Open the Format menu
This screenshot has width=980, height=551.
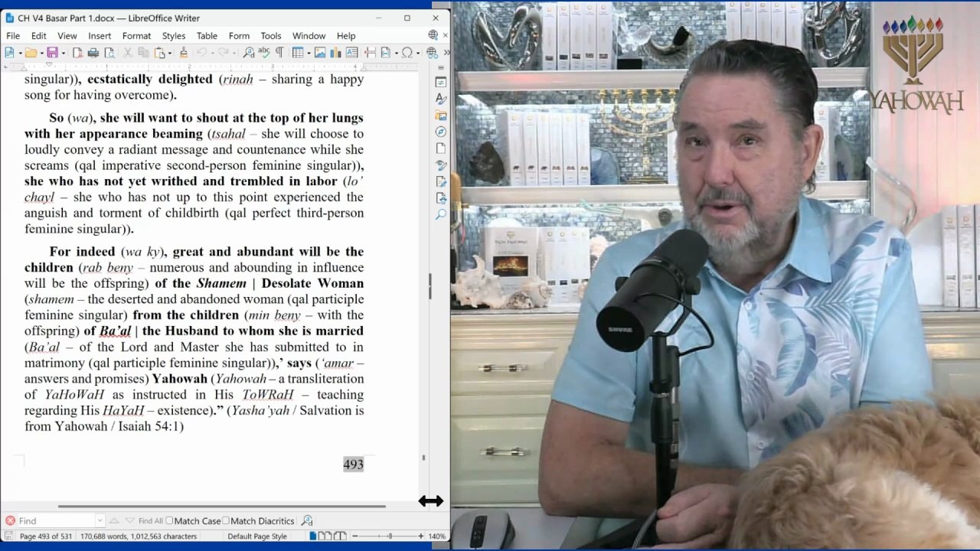[x=136, y=36]
